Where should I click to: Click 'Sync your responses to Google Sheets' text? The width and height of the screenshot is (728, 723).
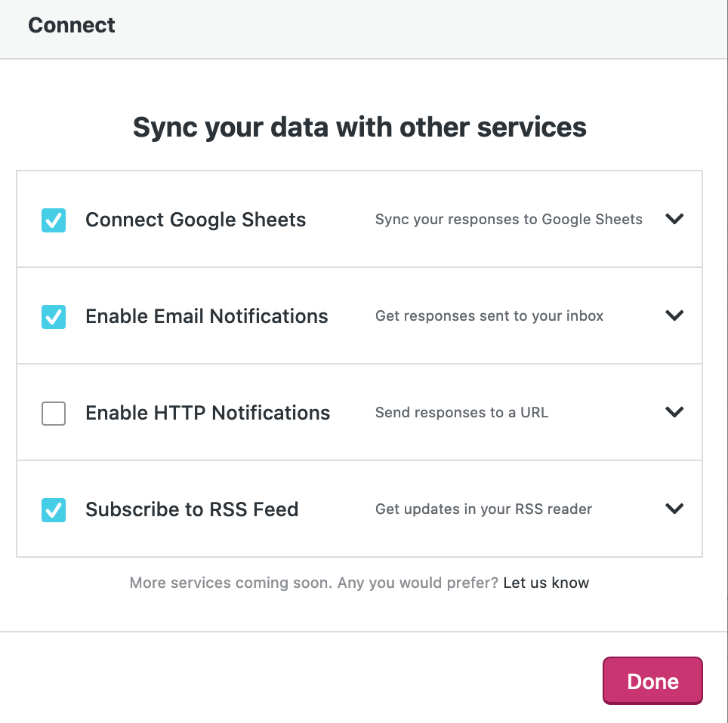click(x=509, y=220)
